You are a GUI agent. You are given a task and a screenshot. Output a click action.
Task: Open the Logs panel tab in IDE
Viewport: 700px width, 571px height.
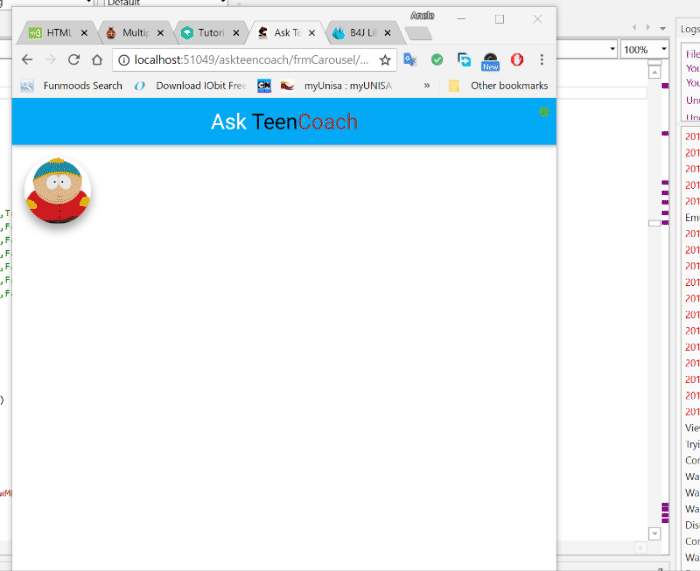tap(690, 29)
